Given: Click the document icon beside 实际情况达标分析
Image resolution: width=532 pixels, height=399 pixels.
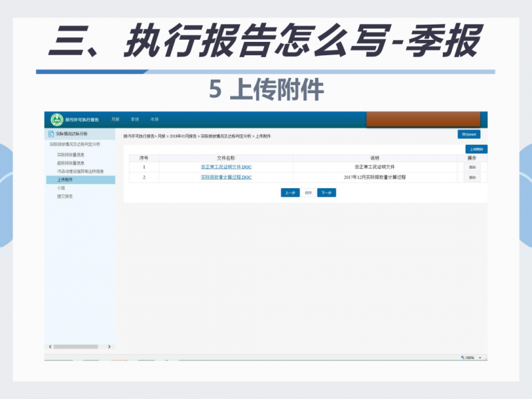Looking at the screenshot, I should 51,134.
